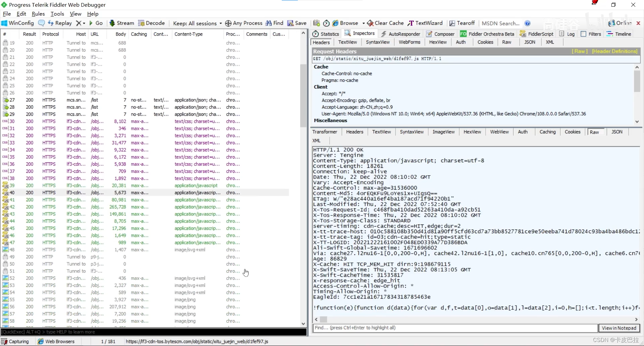
Task: Open Fiddler Orchestra Beta tab
Action: [487, 34]
